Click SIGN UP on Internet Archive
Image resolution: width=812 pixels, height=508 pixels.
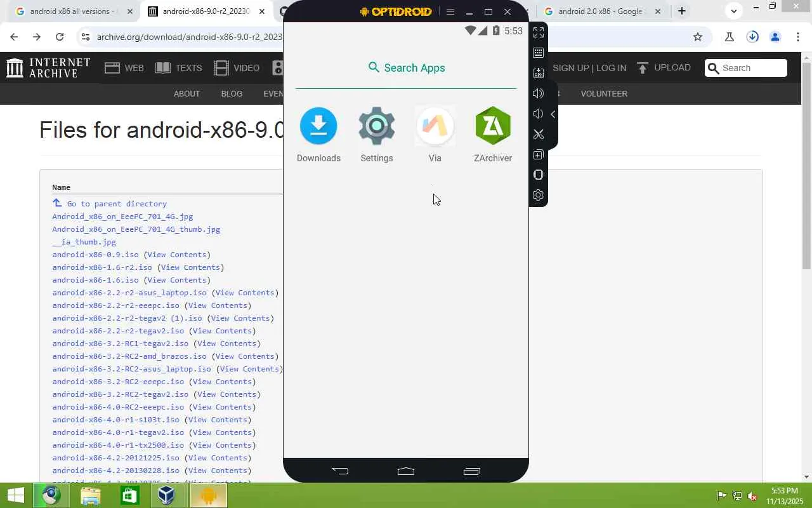click(x=571, y=68)
